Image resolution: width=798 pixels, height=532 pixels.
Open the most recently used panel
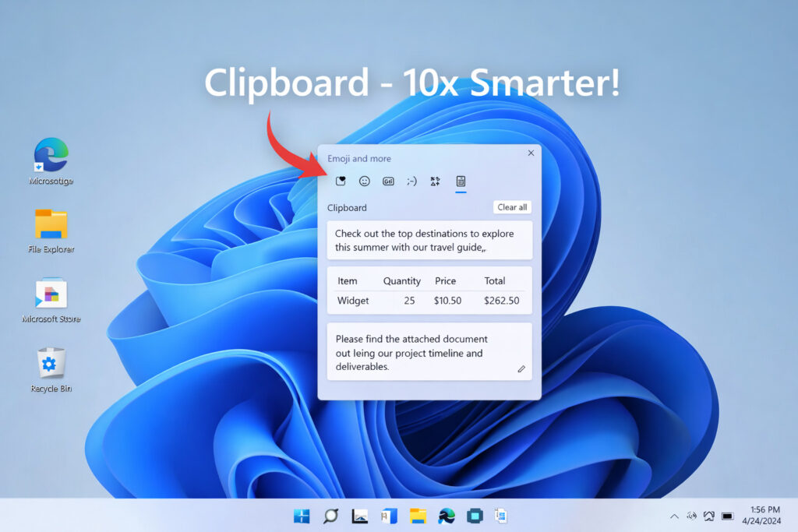point(341,181)
